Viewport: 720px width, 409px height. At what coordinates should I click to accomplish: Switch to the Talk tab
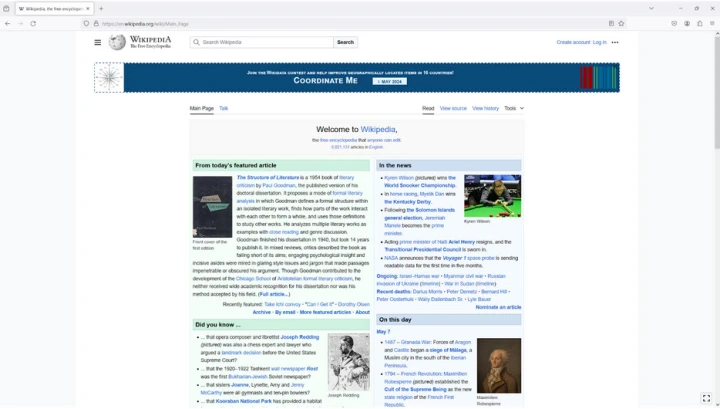224,108
